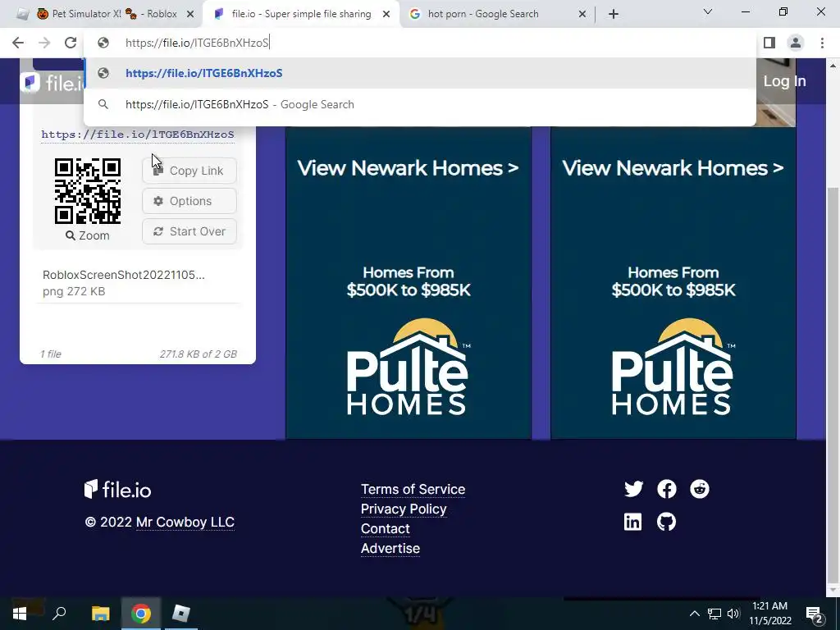The width and height of the screenshot is (840, 630).
Task: Click the footer file.io logo
Action: 118,489
